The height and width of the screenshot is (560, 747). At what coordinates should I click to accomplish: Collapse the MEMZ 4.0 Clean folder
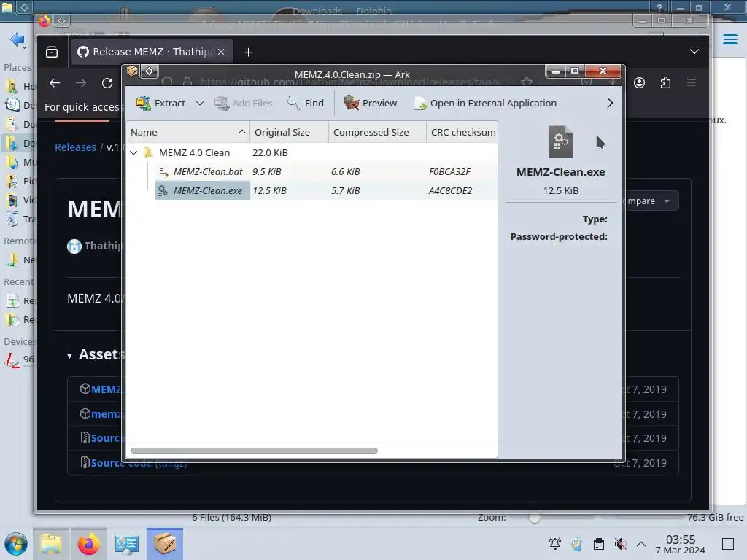coord(134,153)
